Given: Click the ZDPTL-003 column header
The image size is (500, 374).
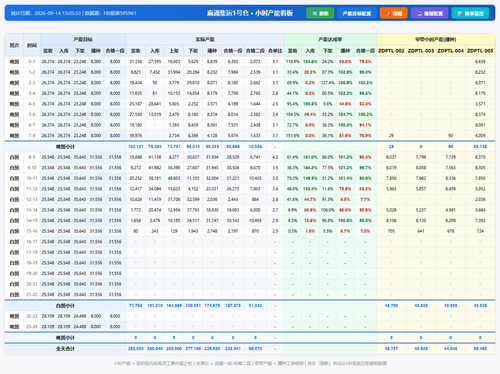Looking at the screenshot, I should pos(421,51).
